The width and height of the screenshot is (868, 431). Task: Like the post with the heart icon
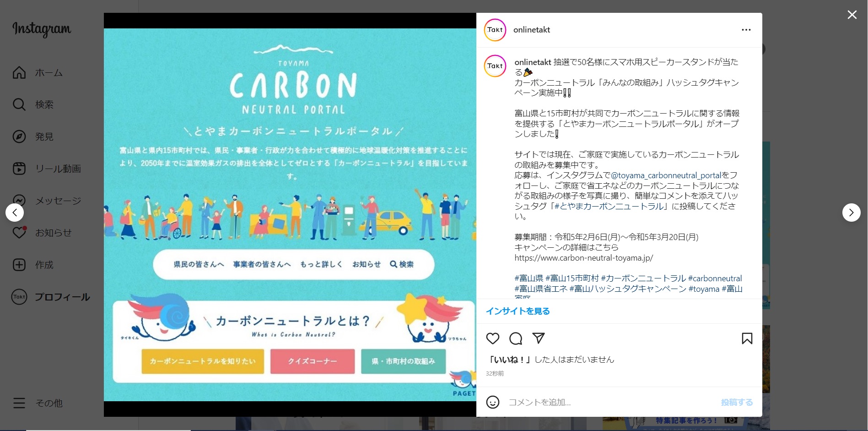point(492,338)
